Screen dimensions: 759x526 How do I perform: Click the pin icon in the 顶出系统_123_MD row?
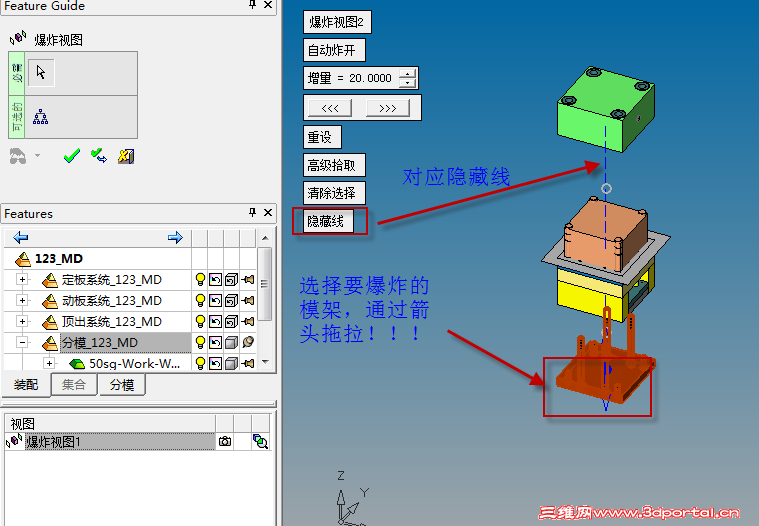[x=248, y=321]
